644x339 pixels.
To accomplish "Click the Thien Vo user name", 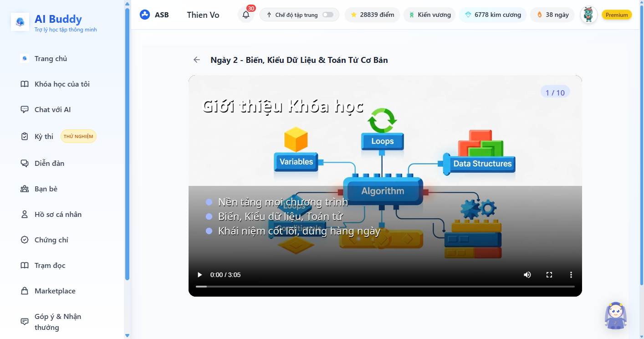I will [x=203, y=15].
